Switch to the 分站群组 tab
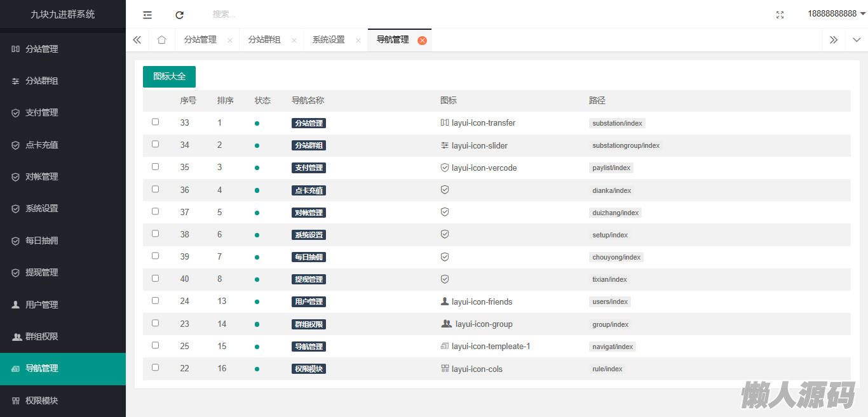 click(264, 40)
